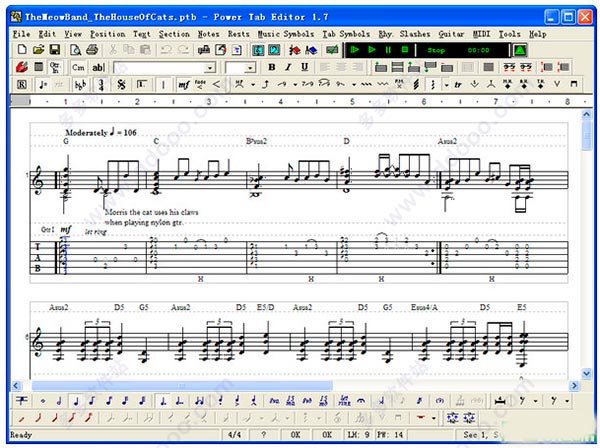Click horizontal scrollbar right arrow
Image resolution: width=600 pixels, height=448 pixels.
[574, 385]
